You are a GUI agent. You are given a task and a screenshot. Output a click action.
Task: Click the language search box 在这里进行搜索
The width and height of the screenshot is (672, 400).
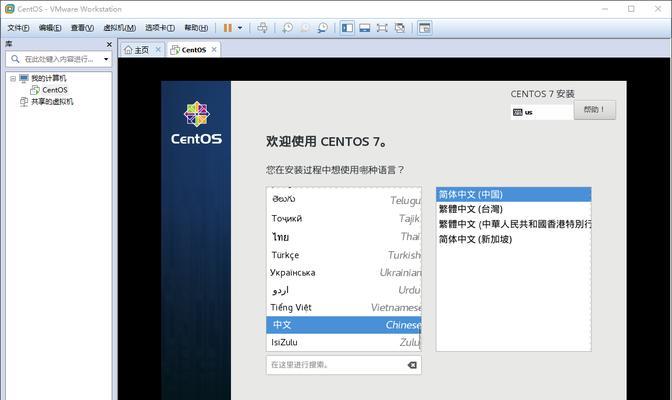[x=343, y=365]
